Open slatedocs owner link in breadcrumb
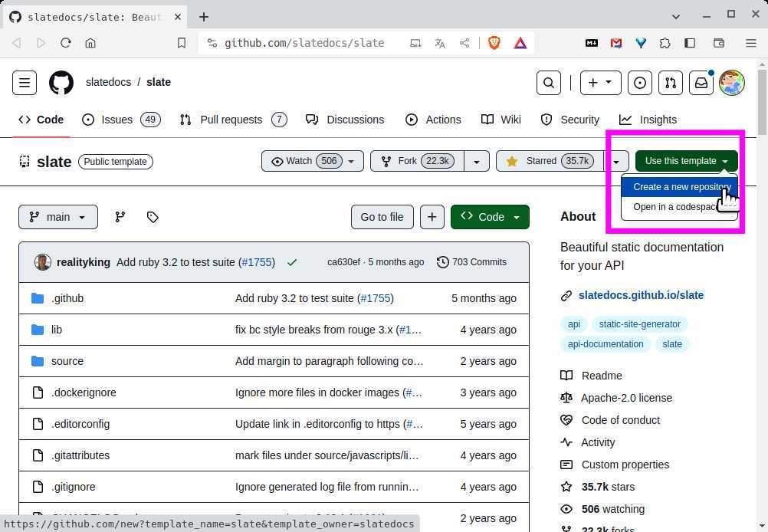This screenshot has height=532, width=768. pos(108,82)
